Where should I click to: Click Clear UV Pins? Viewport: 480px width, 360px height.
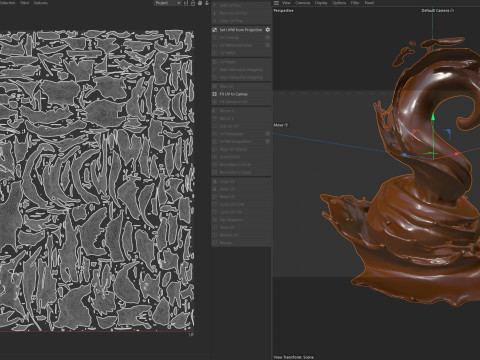click(x=241, y=21)
